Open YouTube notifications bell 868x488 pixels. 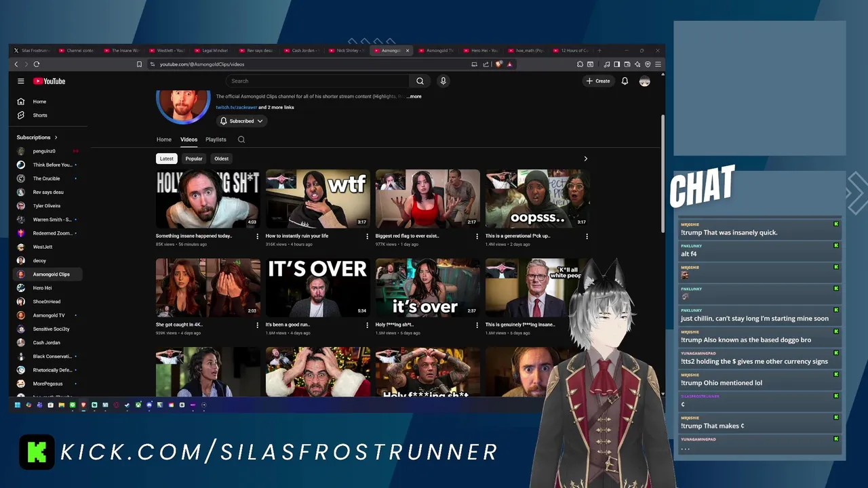(625, 81)
